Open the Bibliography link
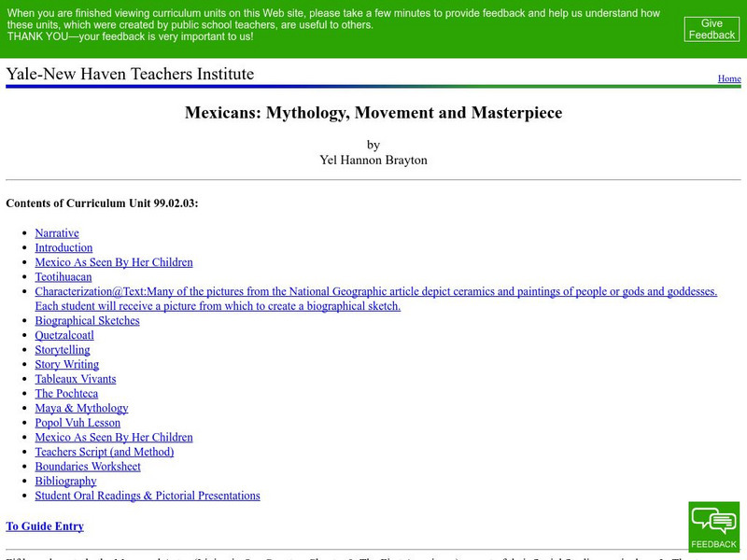This screenshot has width=747, height=560. click(x=65, y=481)
